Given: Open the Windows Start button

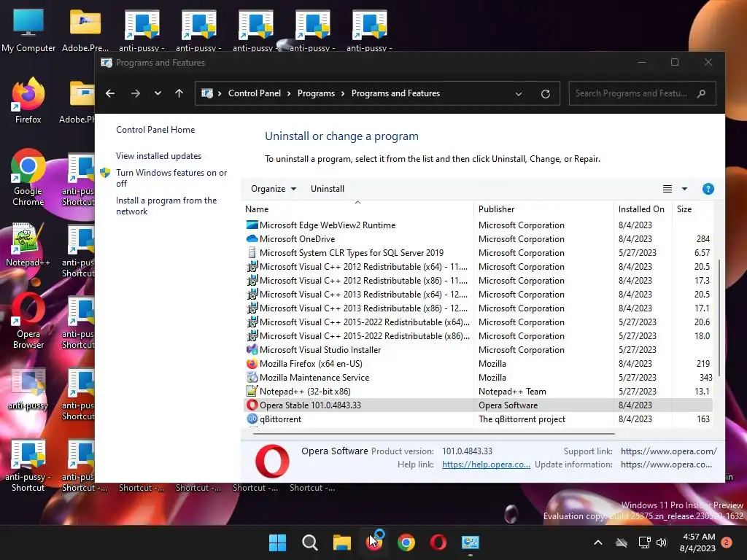Looking at the screenshot, I should (x=277, y=542).
